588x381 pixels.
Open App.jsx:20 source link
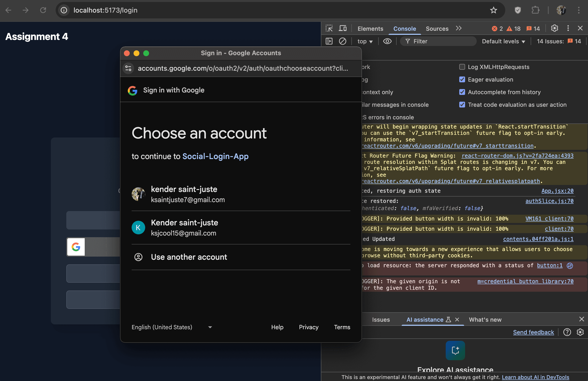click(557, 191)
